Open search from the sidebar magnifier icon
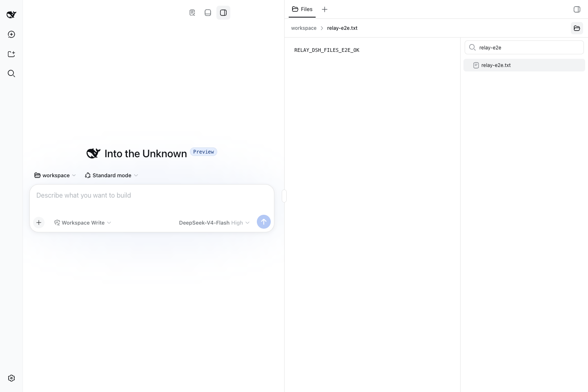Screen dimensions: 588x392 [x=11, y=73]
